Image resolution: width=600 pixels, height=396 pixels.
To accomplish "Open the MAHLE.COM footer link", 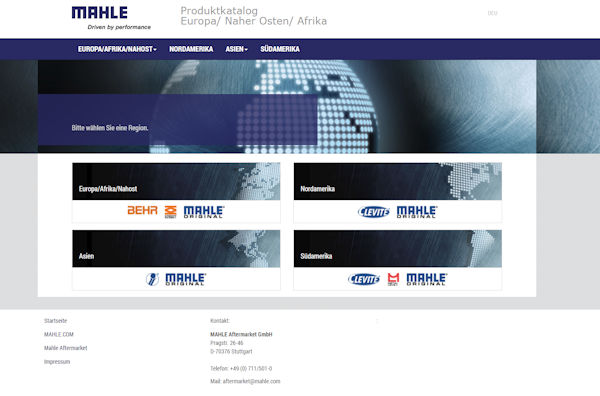I will coord(59,334).
